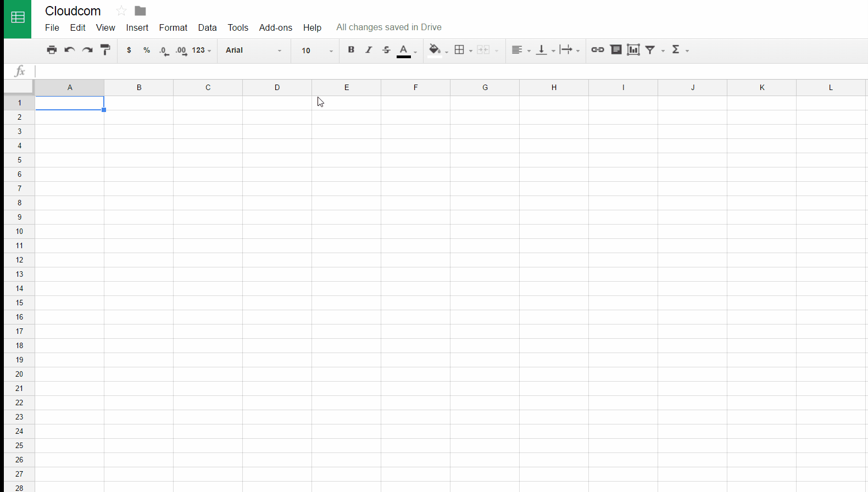The width and height of the screenshot is (868, 492).
Task: Open the Help menu
Action: pos(312,27)
